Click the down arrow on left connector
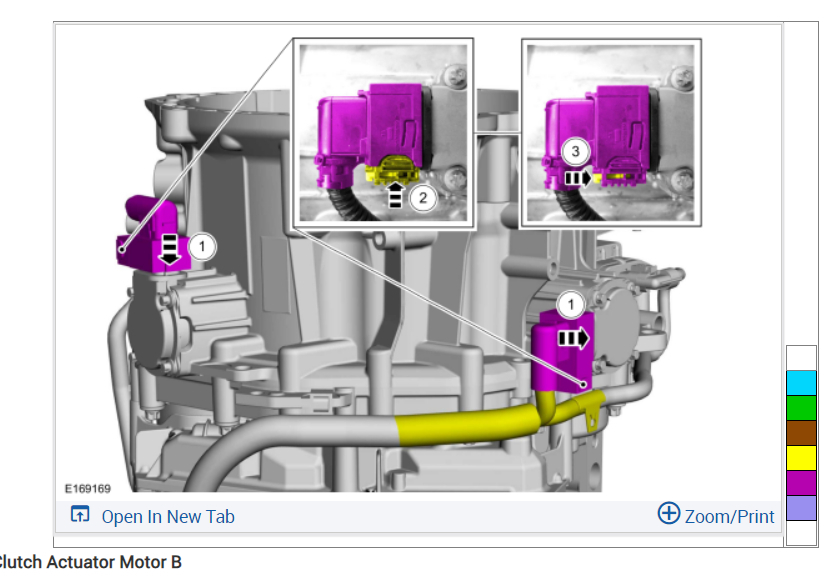This screenshot has width=834, height=584. (x=170, y=249)
